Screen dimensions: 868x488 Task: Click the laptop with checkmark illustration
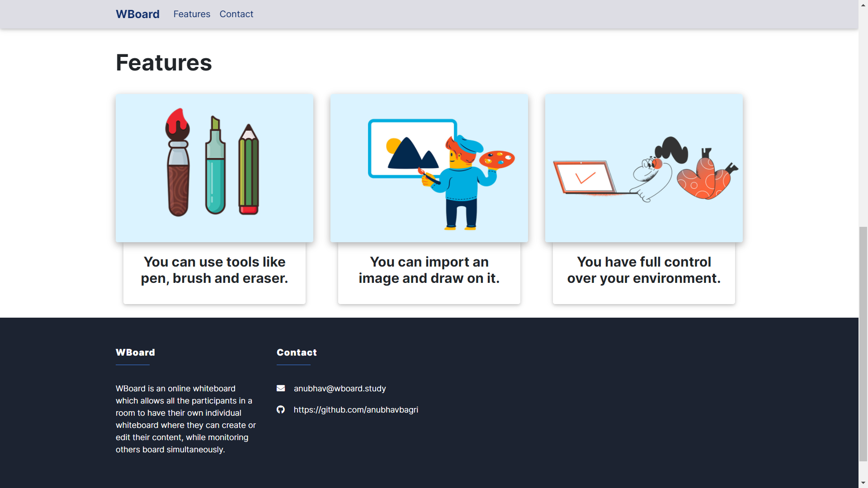[x=585, y=177]
